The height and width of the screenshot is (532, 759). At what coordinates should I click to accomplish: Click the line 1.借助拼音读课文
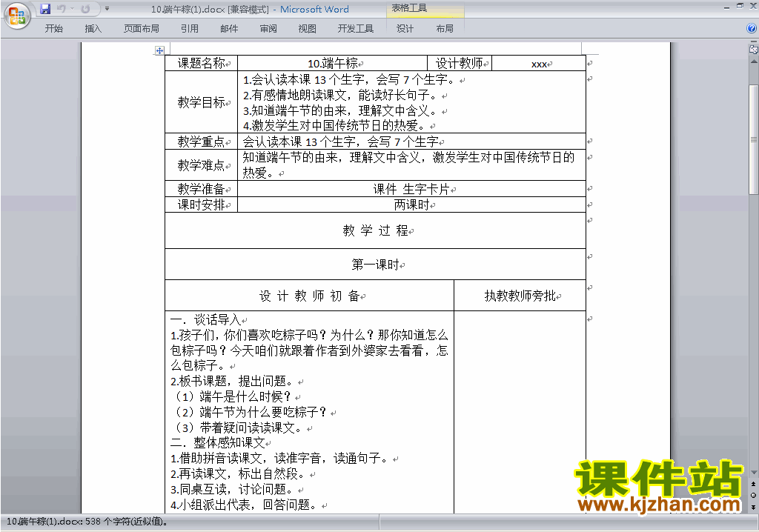point(279,458)
